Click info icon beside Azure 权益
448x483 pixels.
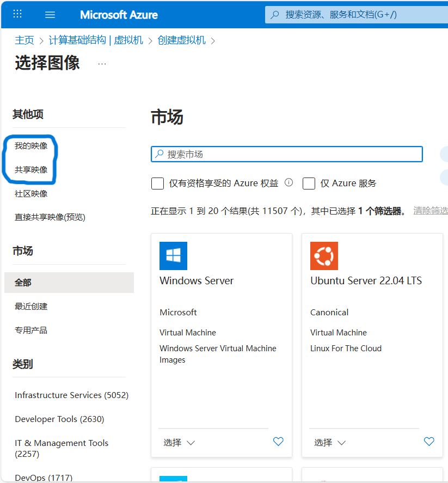pyautogui.click(x=289, y=183)
